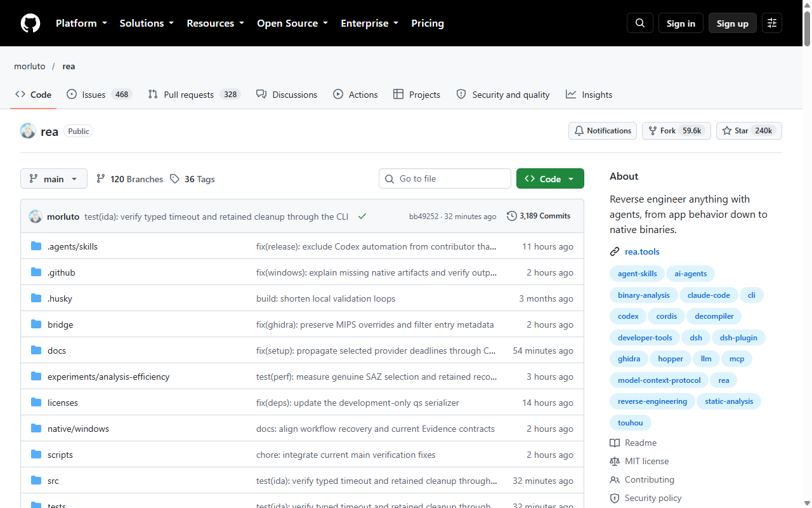Click the morluto avatar next to rea
Screen dimensions: 812x508
click(28, 131)
